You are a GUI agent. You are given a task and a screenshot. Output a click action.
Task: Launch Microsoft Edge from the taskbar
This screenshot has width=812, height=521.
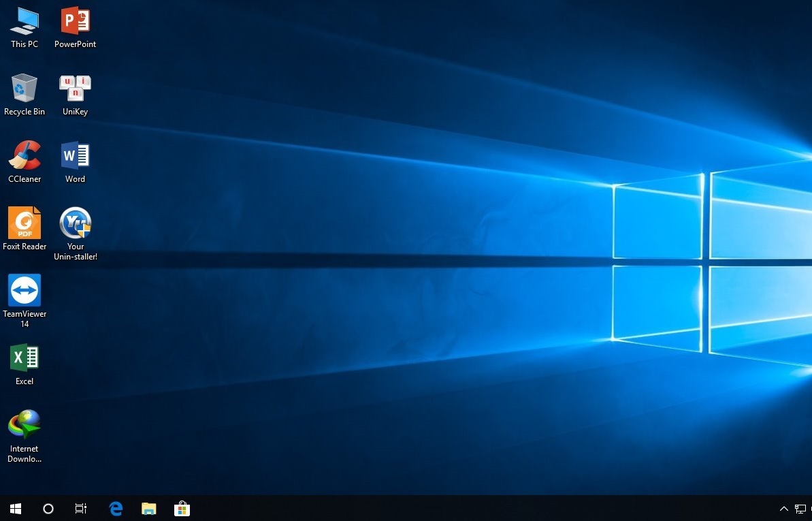(x=116, y=509)
